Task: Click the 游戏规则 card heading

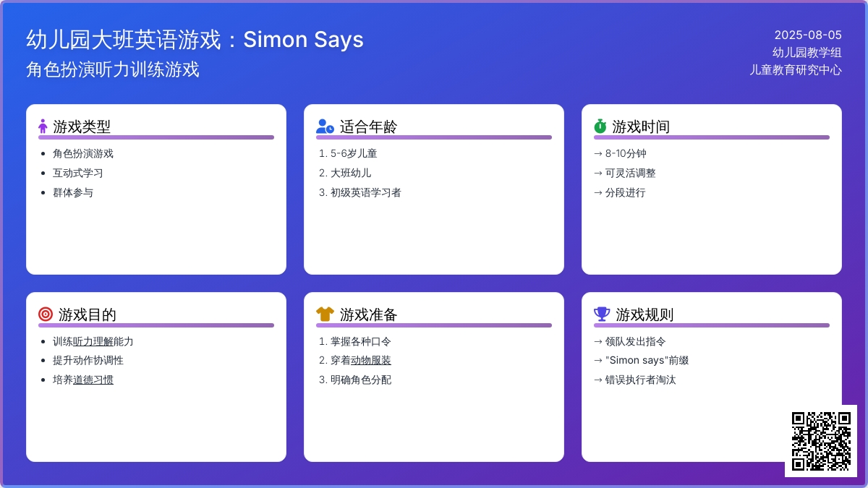Action: coord(644,314)
